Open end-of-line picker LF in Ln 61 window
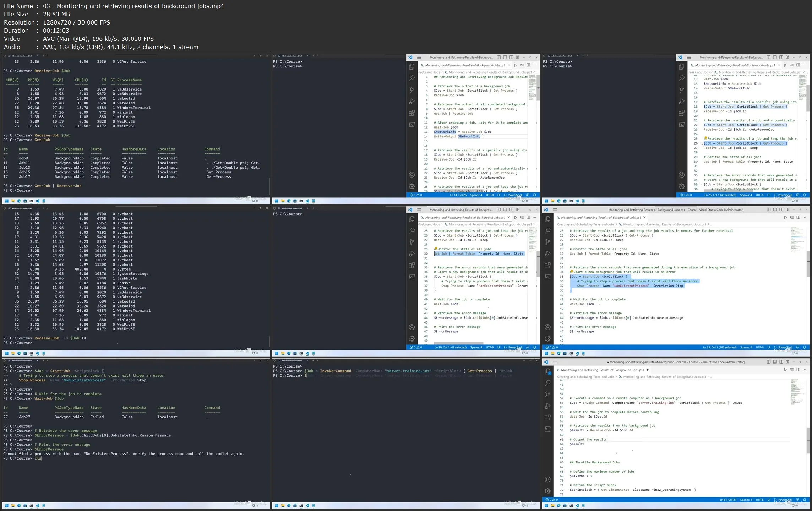Screen dimensions: 812x511 [769, 500]
